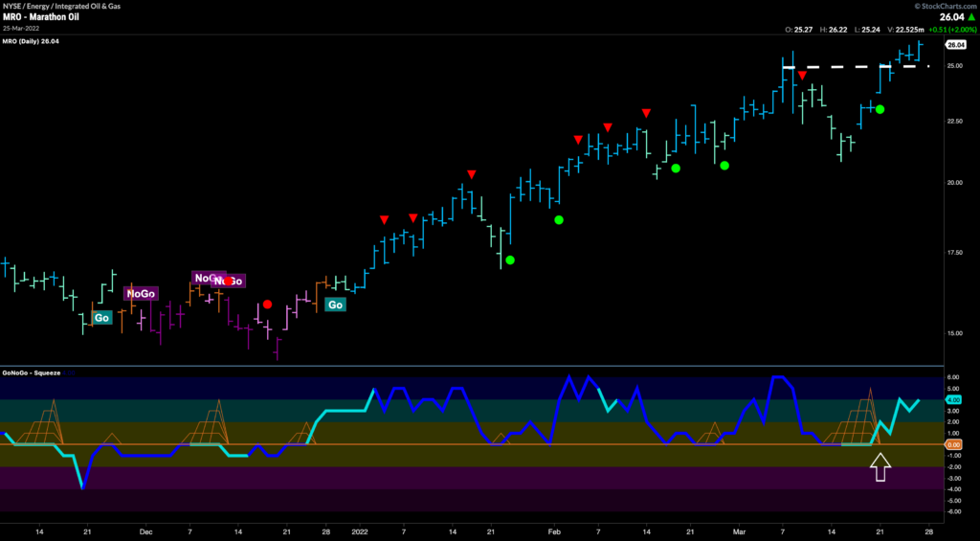Click the cyan 4.00 oscillator value tag
The image size is (980, 541).
coord(954,399)
